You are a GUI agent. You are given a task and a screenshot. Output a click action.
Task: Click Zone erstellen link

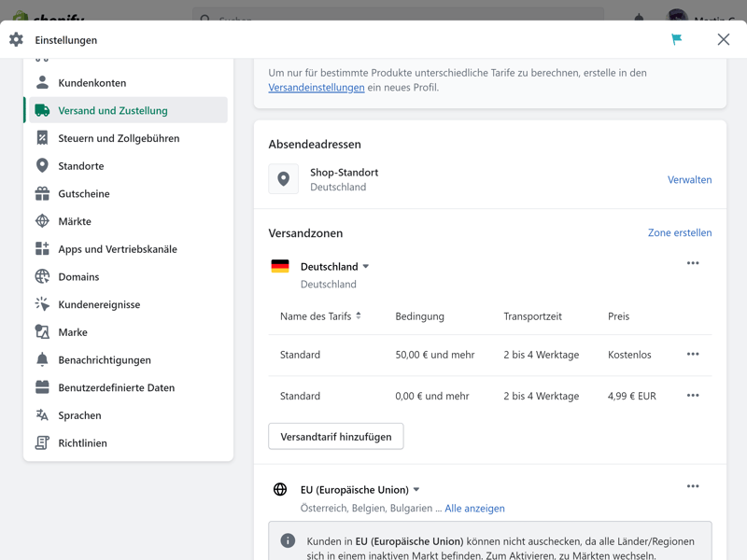point(680,232)
